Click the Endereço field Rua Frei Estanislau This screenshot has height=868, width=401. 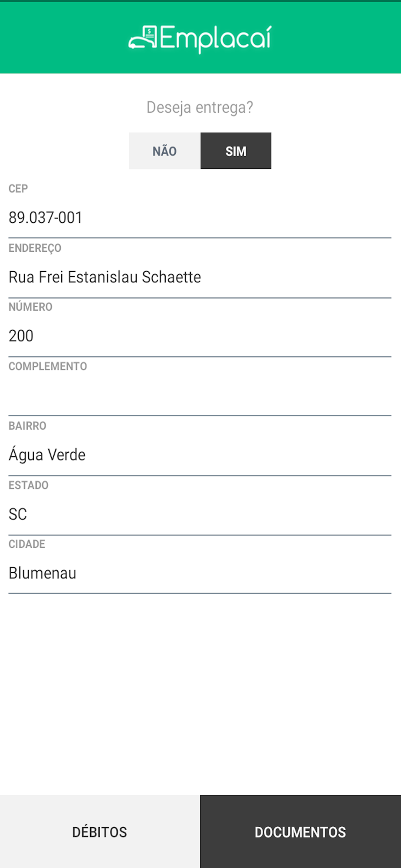pos(200,277)
